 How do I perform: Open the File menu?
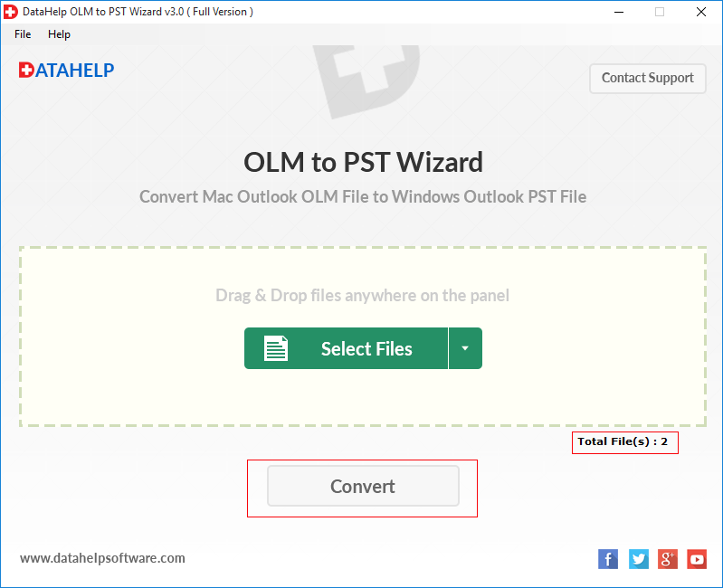(x=23, y=34)
